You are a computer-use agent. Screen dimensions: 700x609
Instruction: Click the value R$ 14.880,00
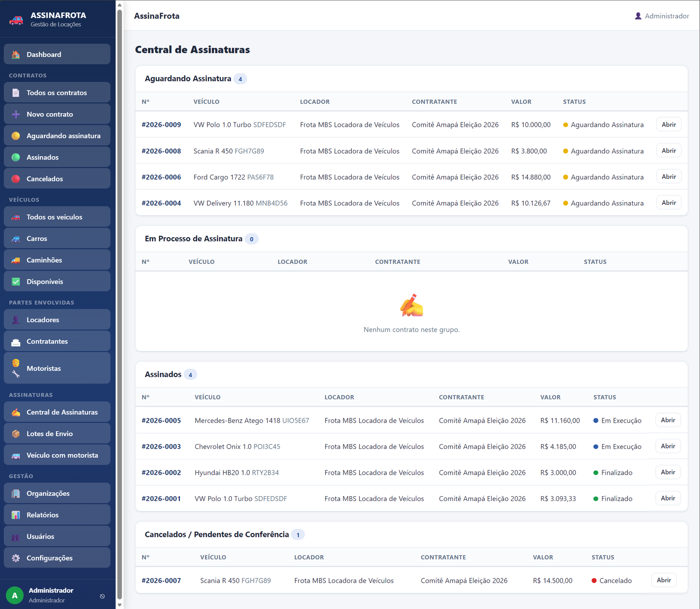(x=531, y=177)
